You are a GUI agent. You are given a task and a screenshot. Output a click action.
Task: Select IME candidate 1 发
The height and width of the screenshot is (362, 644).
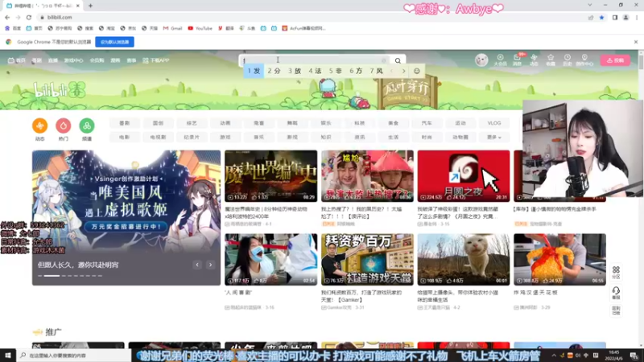click(254, 71)
